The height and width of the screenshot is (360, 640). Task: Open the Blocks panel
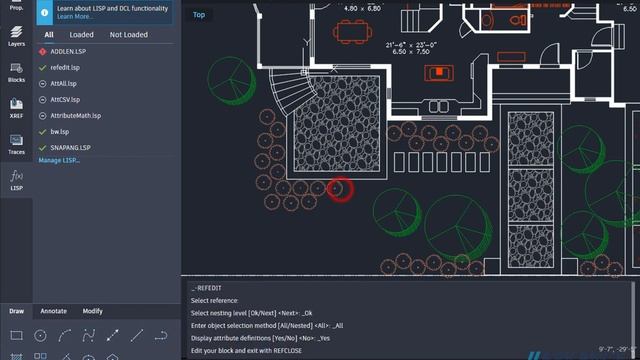pos(16,72)
